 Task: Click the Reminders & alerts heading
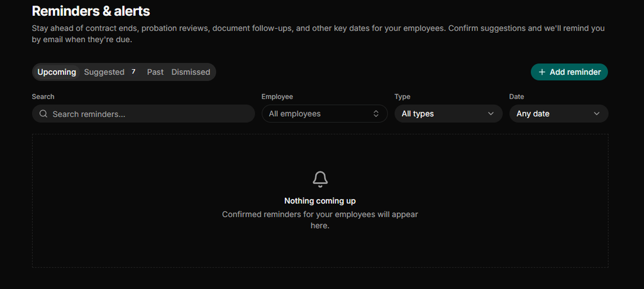click(x=91, y=11)
